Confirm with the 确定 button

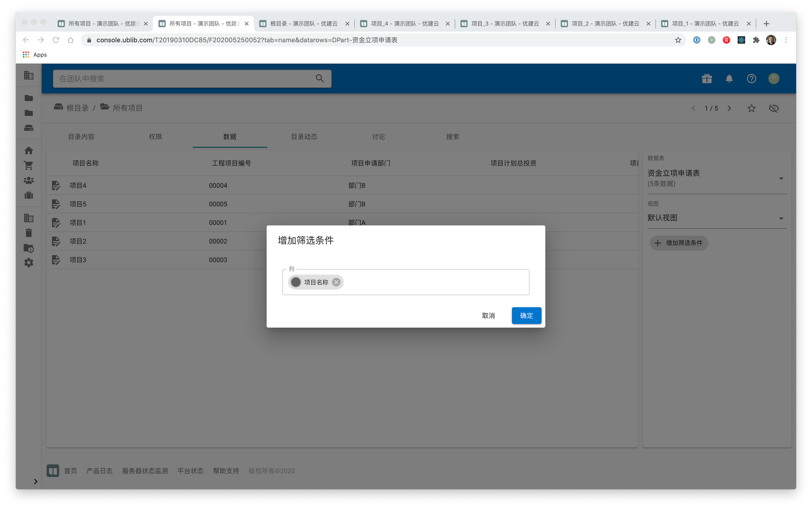pos(526,316)
